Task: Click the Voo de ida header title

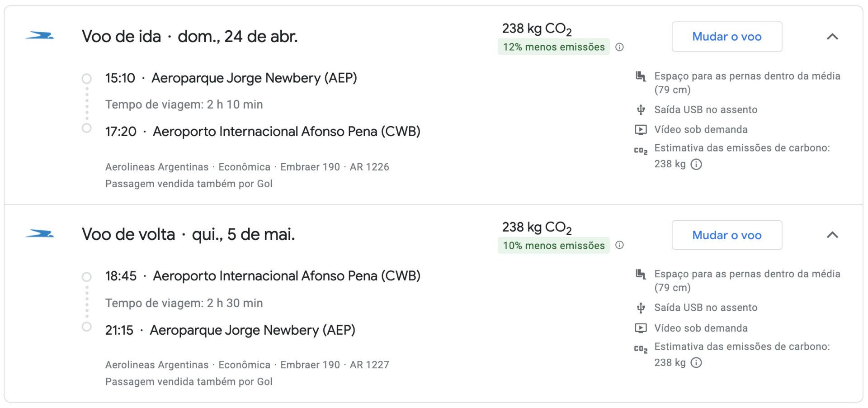Action: coord(190,36)
